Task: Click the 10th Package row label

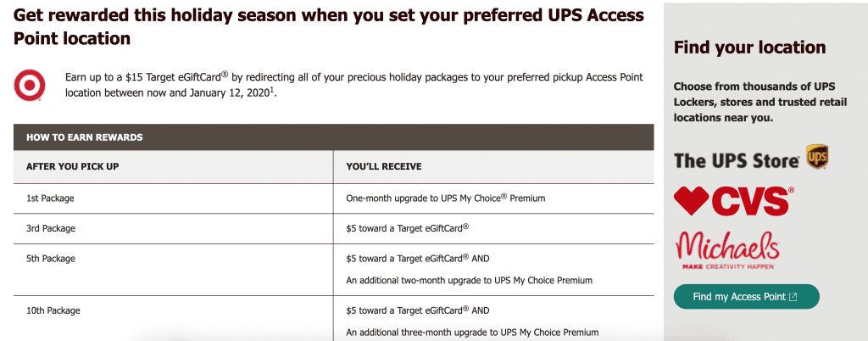Action: pyautogui.click(x=53, y=310)
